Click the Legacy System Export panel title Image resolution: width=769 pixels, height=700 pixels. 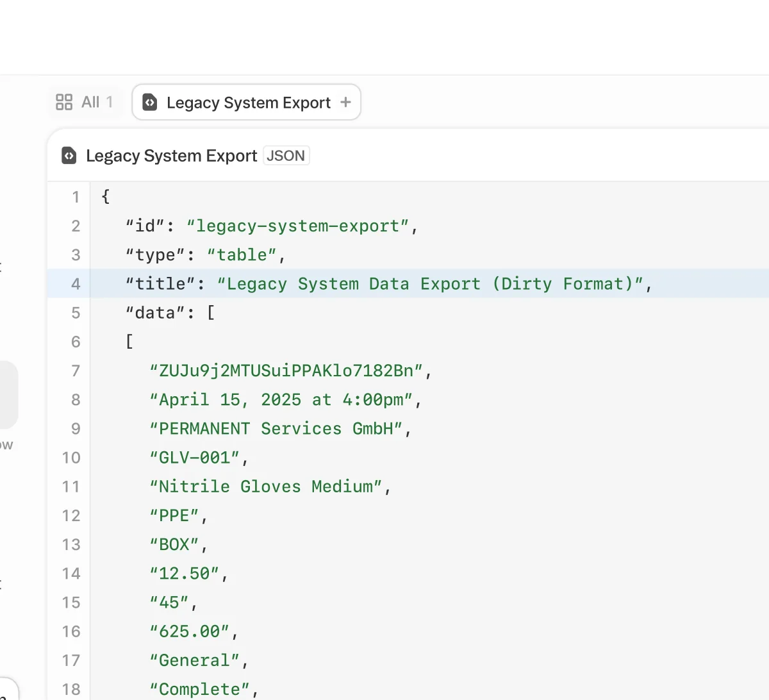click(x=171, y=156)
